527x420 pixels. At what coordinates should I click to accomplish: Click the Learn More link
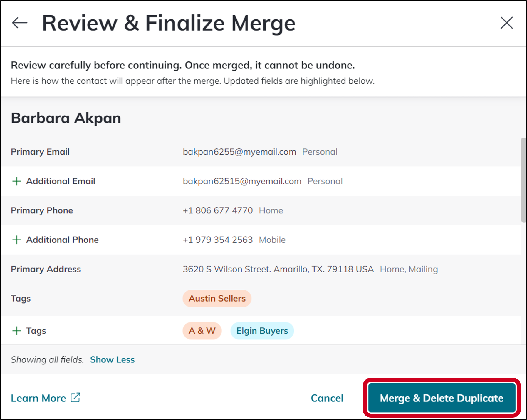[38, 398]
